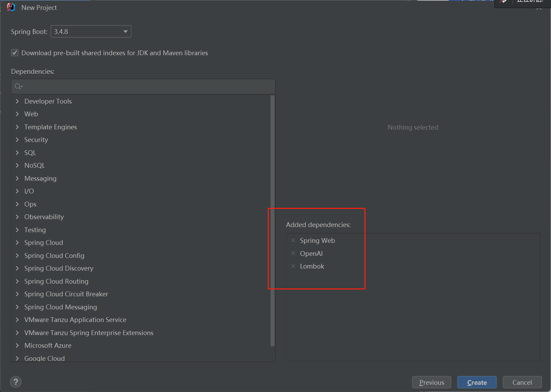Click the dependencies list vertical scrollbar
The image size is (551, 392).
(x=273, y=221)
